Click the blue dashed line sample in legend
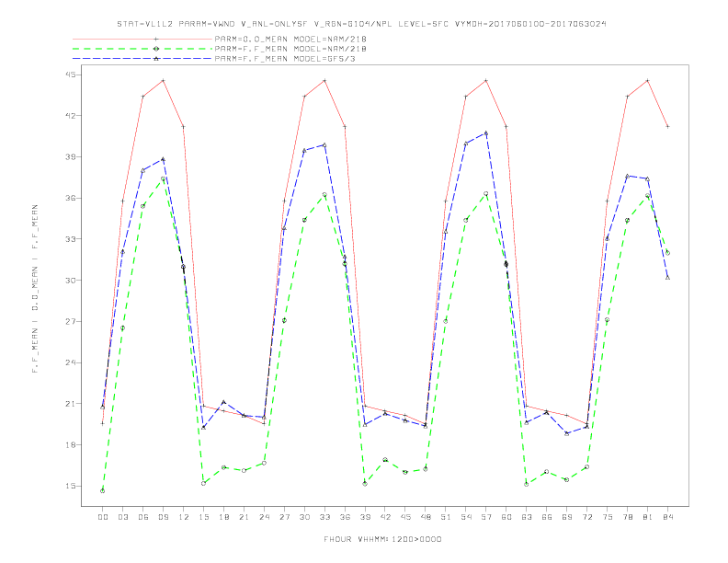Image resolution: width=728 pixels, height=563 pixels. [142, 59]
